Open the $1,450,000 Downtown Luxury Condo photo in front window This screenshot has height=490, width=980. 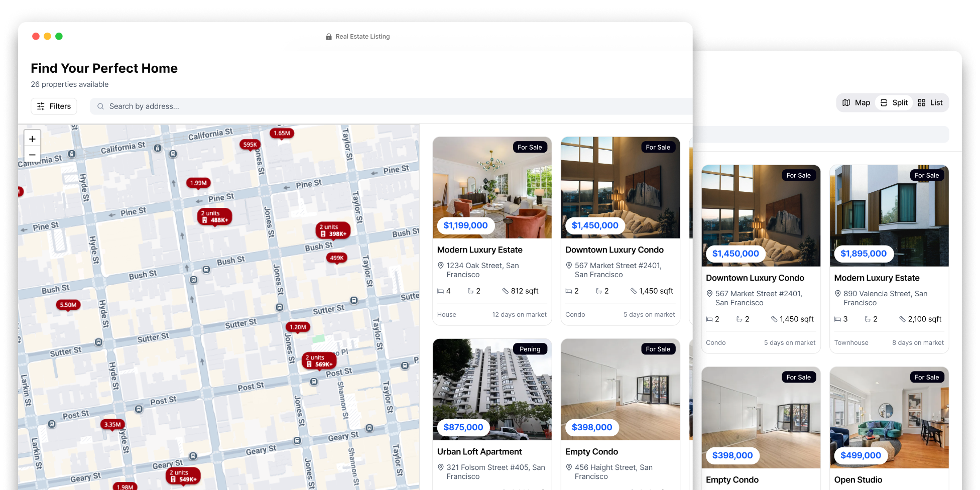[x=621, y=188]
